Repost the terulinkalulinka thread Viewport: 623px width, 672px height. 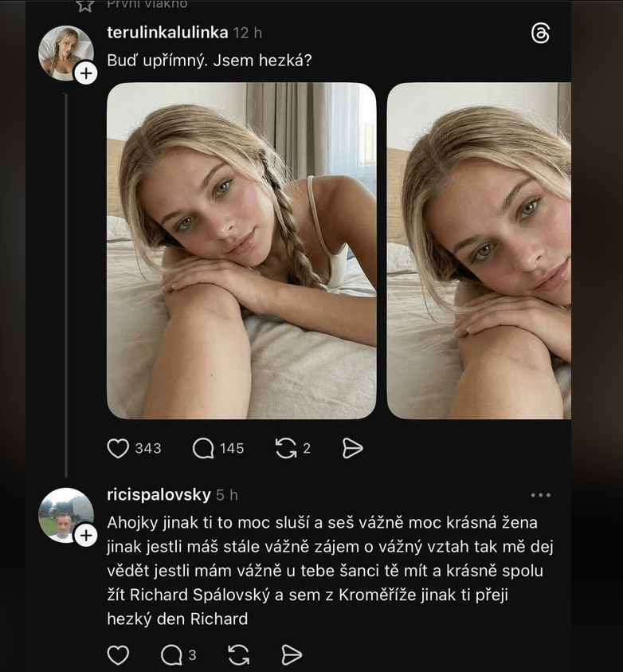click(x=285, y=449)
